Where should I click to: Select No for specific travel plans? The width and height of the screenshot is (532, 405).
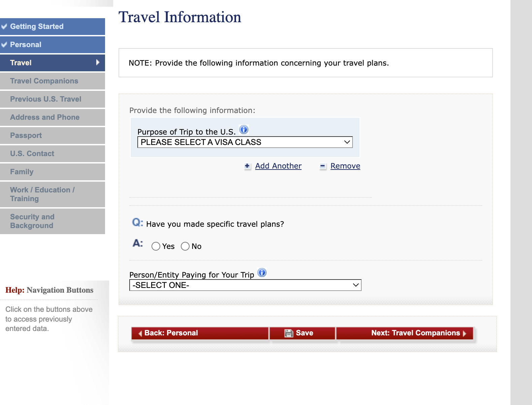[185, 247]
